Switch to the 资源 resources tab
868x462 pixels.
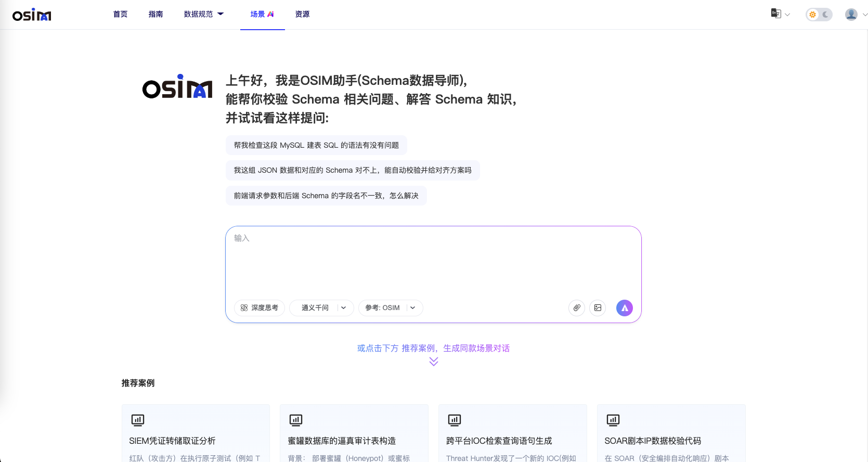point(302,15)
